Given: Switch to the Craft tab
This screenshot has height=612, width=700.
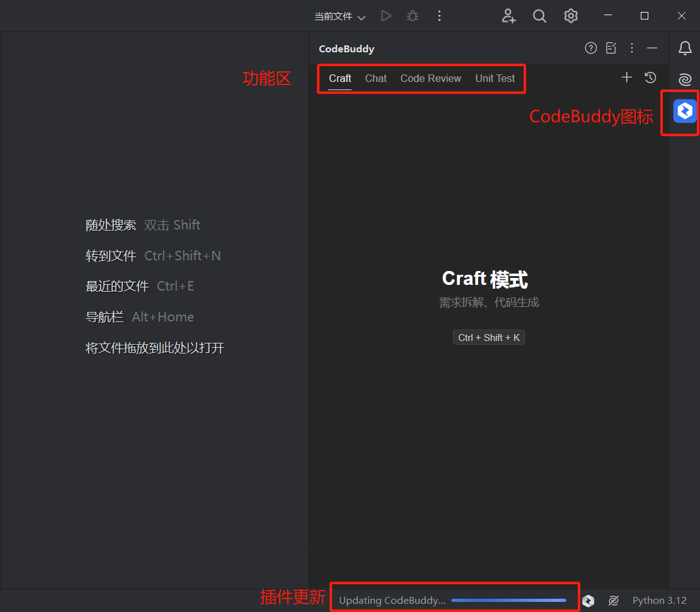Looking at the screenshot, I should pos(340,79).
